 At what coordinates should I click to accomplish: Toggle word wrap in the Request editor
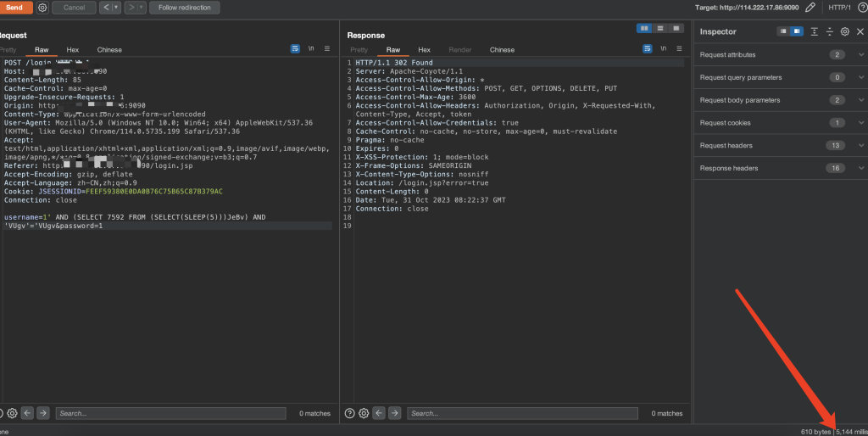295,48
